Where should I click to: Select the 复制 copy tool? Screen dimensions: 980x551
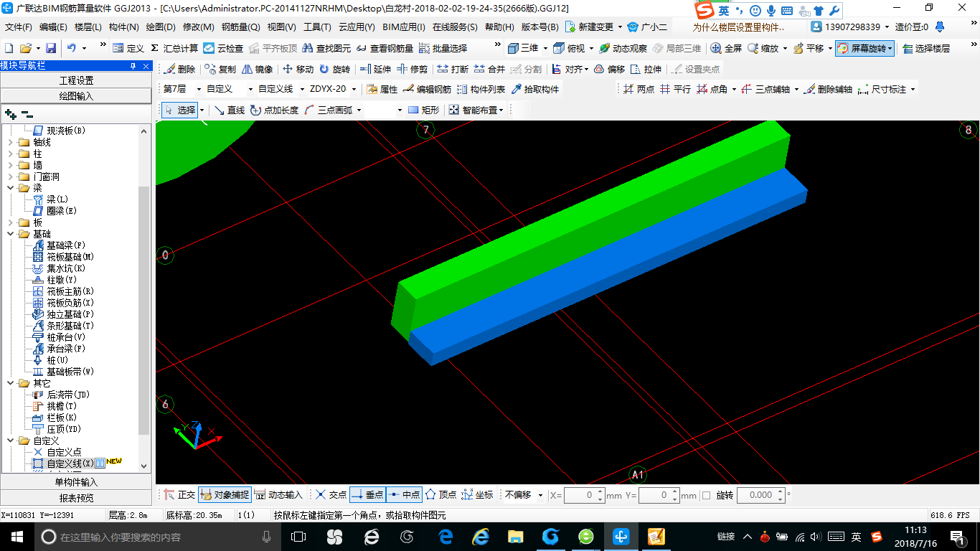(x=220, y=70)
